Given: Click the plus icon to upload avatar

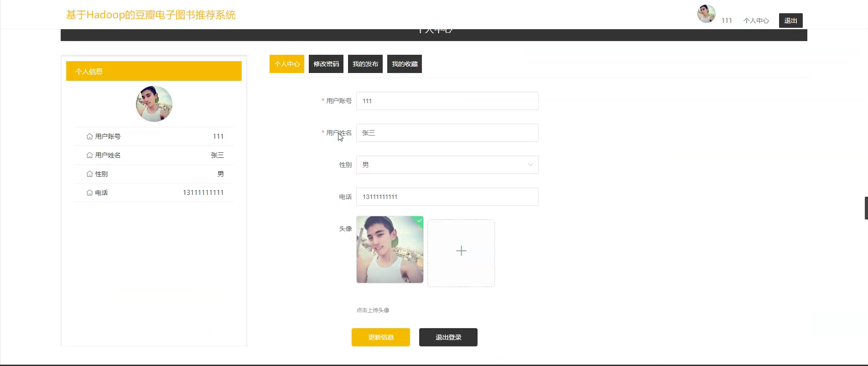Looking at the screenshot, I should coord(461,251).
